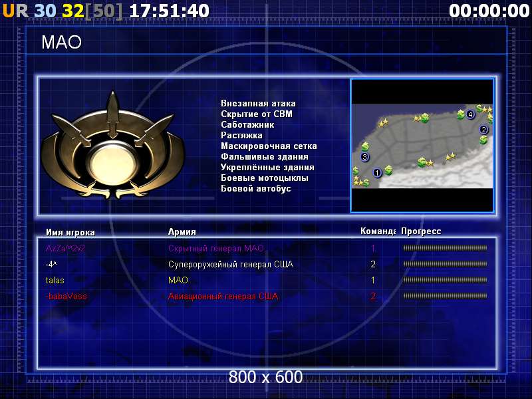
Task: Click "Авиационный генерал США" army entry
Action: 223,296
